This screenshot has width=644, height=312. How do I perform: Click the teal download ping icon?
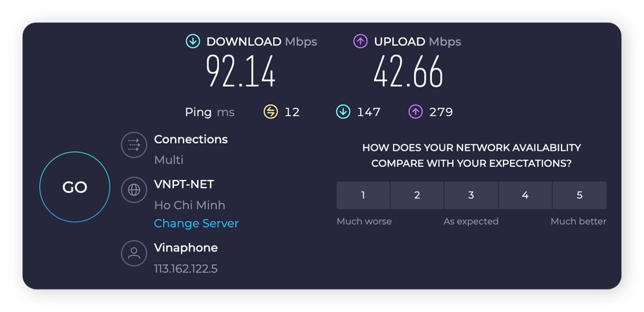tap(343, 112)
